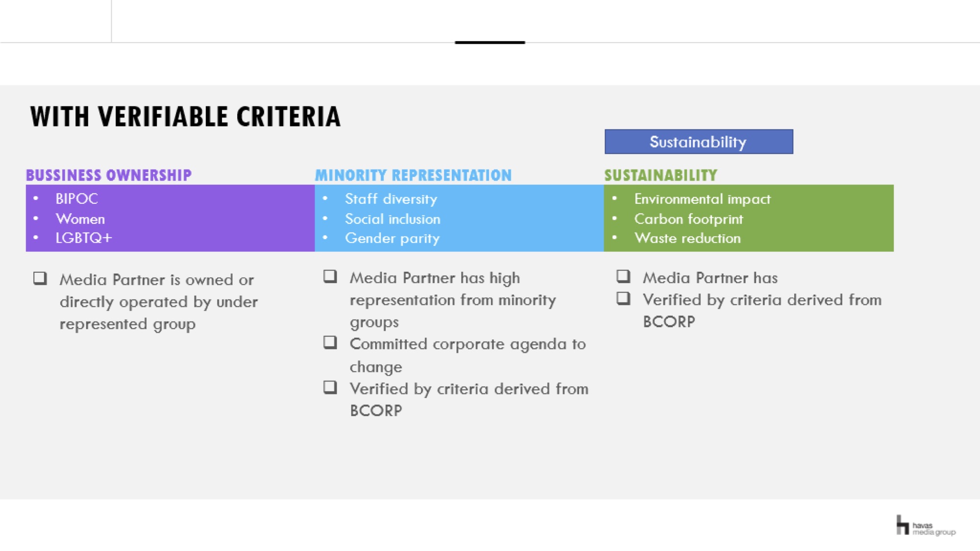Select the 'LGBTQ+' bullet in purple box
The width and height of the screenshot is (980, 551).
(84, 238)
